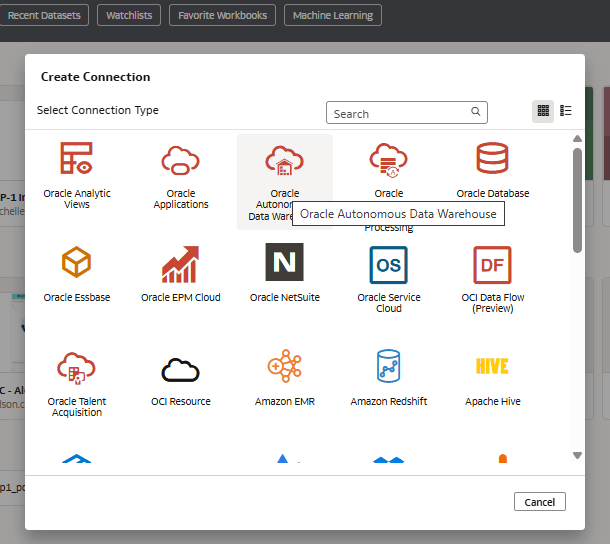Select the Oracle Service Cloud icon
This screenshot has height=544, width=610.
coord(389,265)
